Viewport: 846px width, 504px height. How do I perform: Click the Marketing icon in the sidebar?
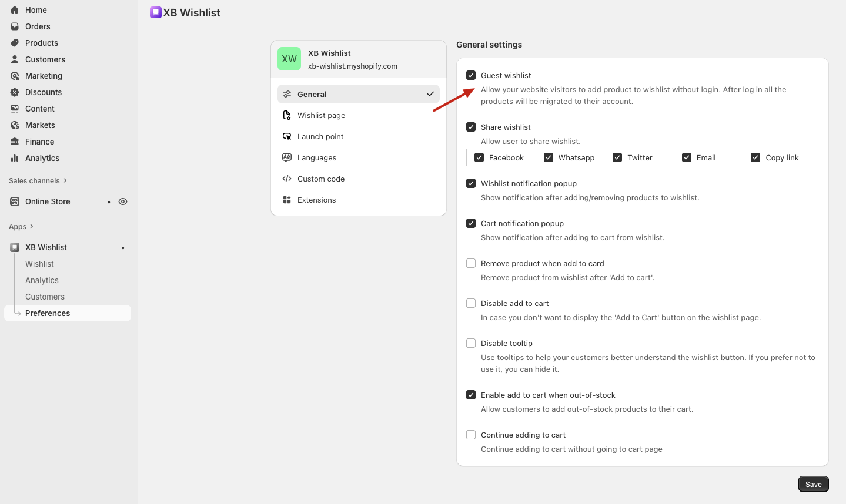(x=14, y=76)
